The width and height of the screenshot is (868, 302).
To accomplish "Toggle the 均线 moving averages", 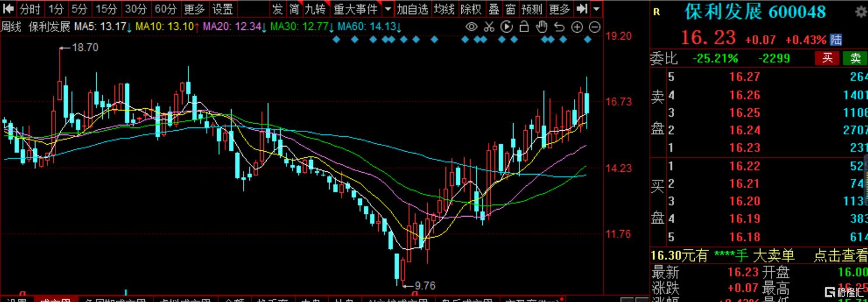I will [x=444, y=9].
